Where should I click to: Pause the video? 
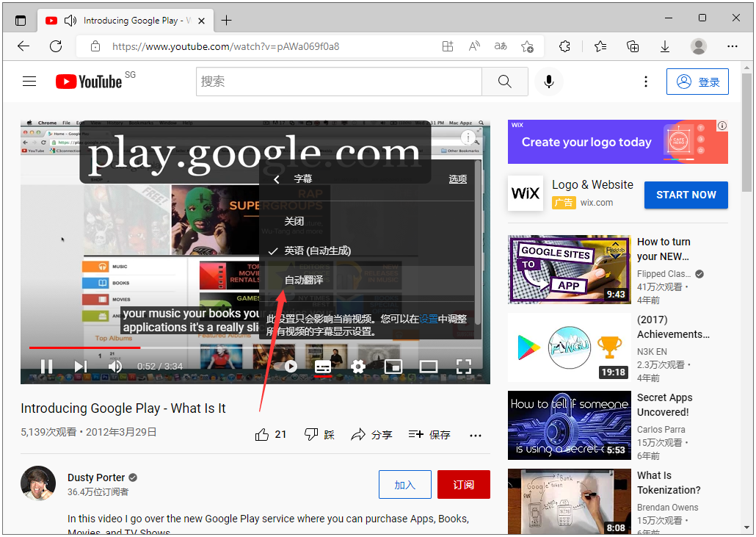coord(46,367)
